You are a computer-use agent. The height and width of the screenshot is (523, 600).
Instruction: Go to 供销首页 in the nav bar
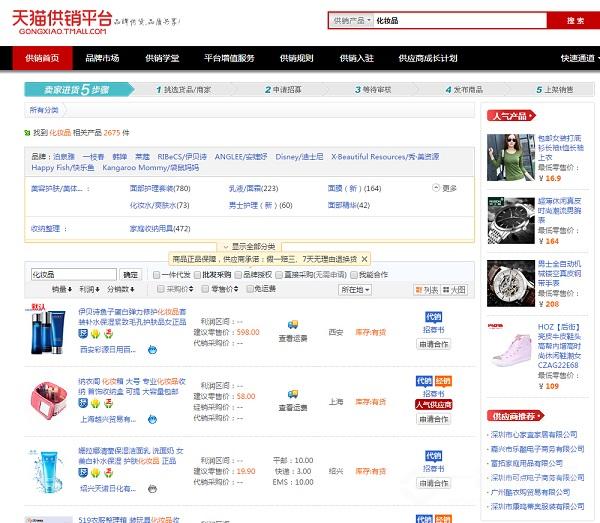[42, 58]
